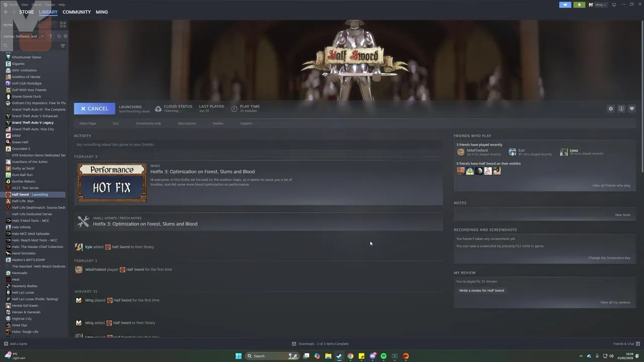Image resolution: width=644 pixels, height=362 pixels.
Task: Switch to Big Picture mode monitor icon
Action: click(x=614, y=5)
